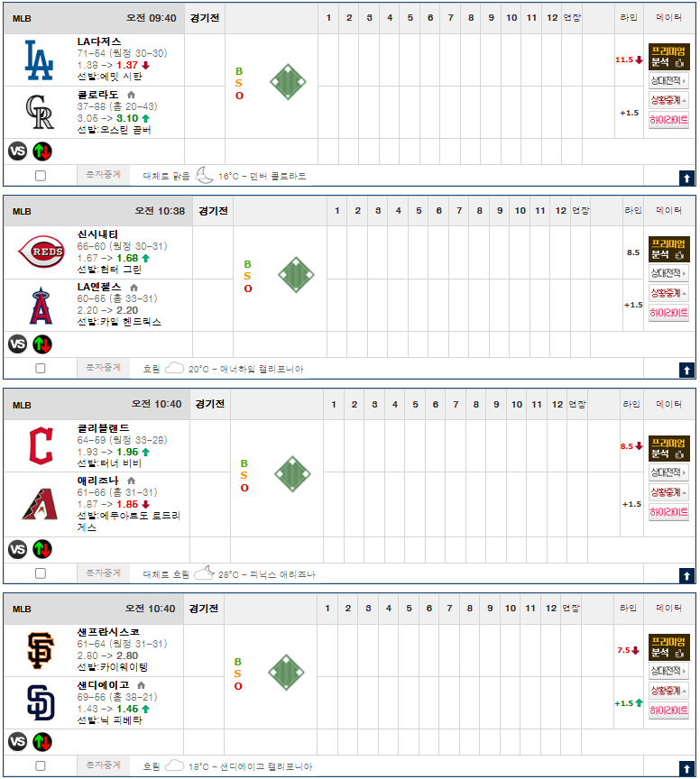700x779 pixels.
Task: Click the LA Dodgers team logo
Action: [x=39, y=60]
